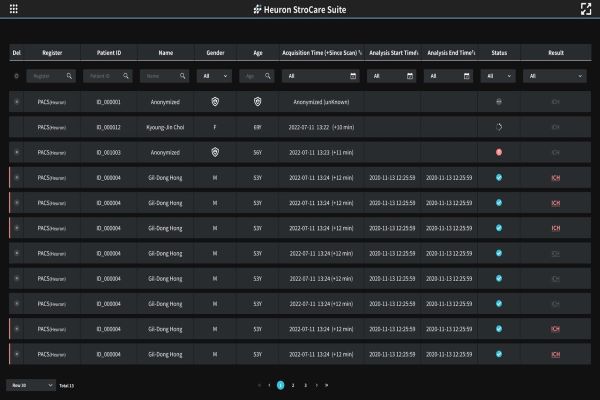600x400 pixels.
Task: Expand the Result filter dropdown
Action: click(x=555, y=76)
